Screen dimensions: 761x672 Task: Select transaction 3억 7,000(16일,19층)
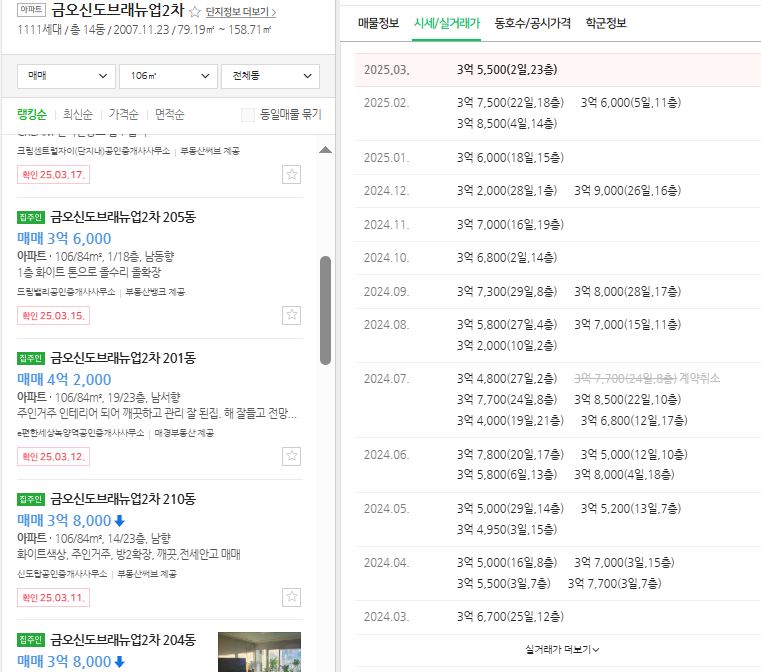[x=510, y=225]
